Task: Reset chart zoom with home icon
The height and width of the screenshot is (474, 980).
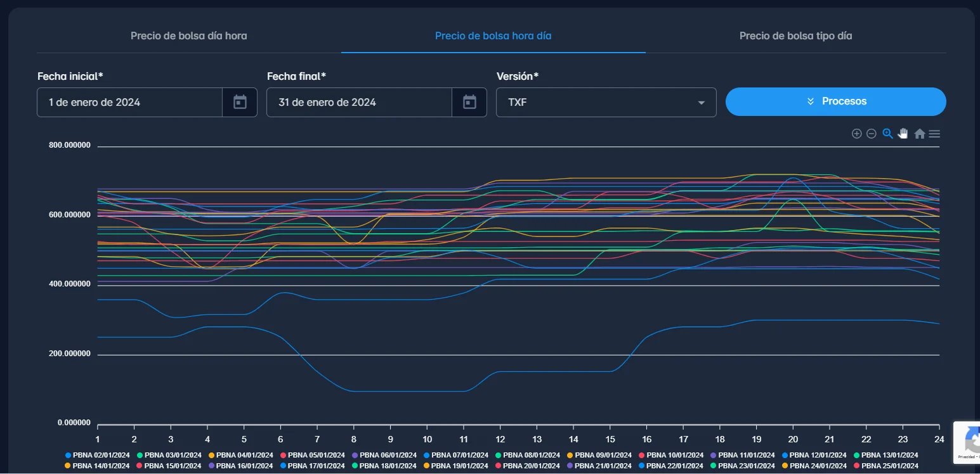Action: [919, 134]
